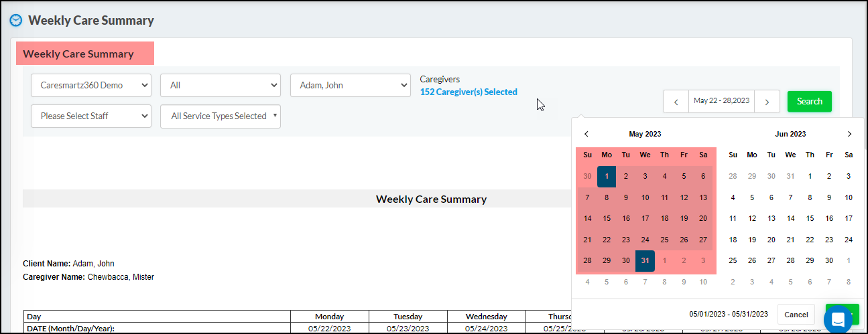The width and height of the screenshot is (868, 334).
Task: Expand the Adam, John client dropdown
Action: pyautogui.click(x=350, y=85)
